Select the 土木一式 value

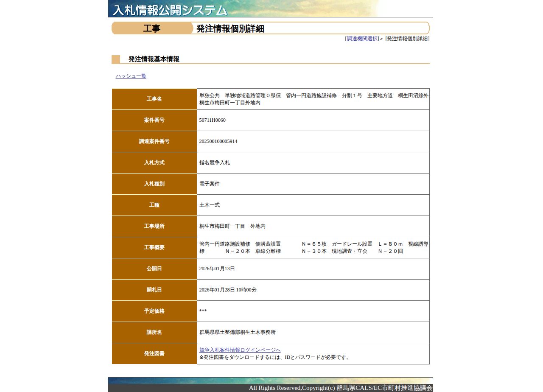click(x=210, y=205)
